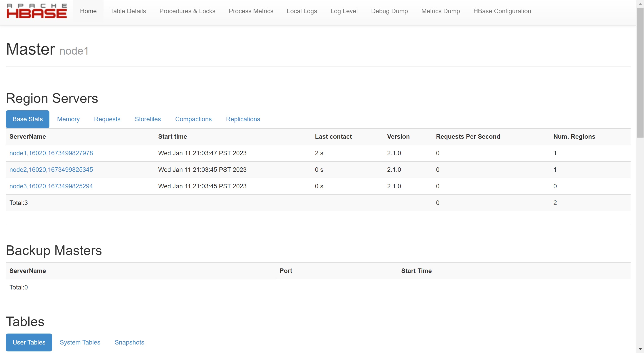
Task: Switch to the Memory tab
Action: (x=68, y=119)
